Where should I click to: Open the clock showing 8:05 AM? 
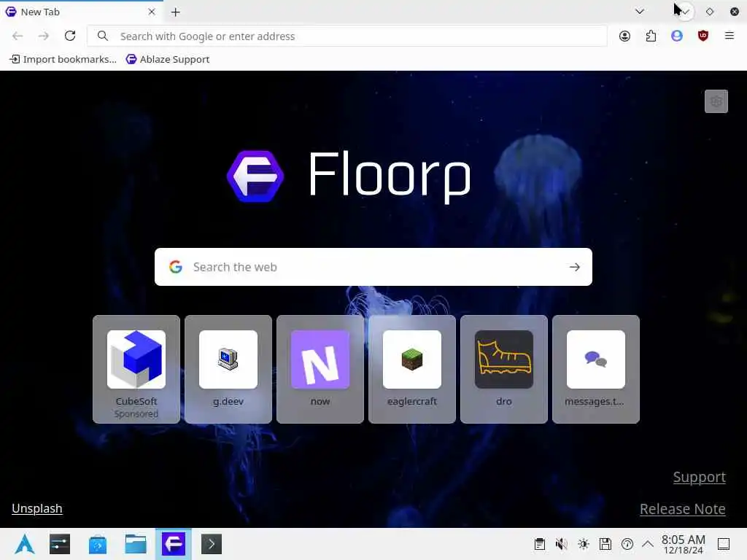click(683, 544)
